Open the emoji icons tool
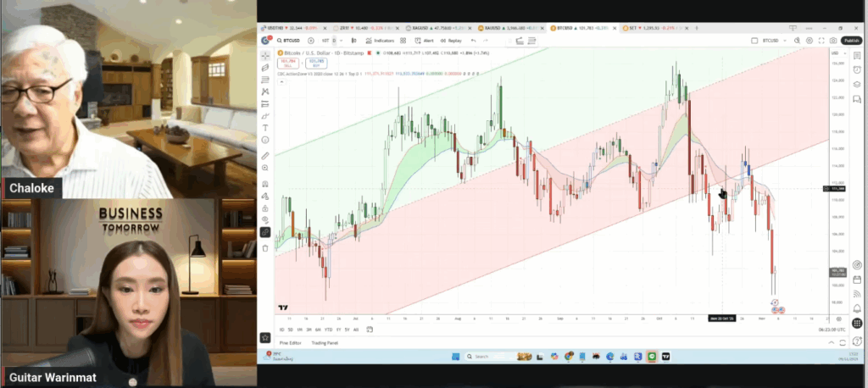 (265, 140)
